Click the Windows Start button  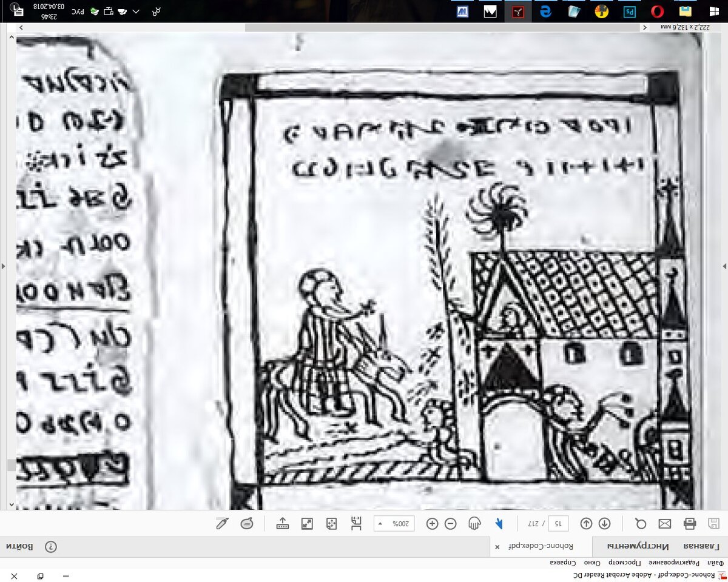coord(714,11)
